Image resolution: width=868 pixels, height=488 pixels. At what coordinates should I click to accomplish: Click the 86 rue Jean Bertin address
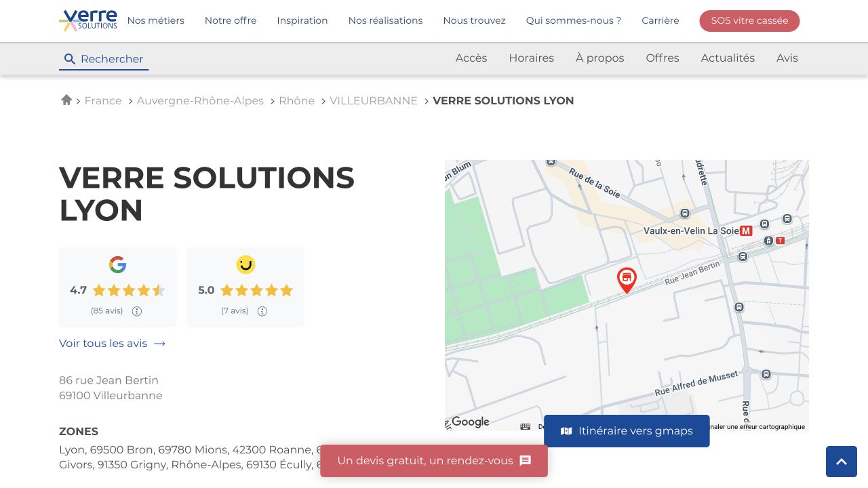point(111,388)
